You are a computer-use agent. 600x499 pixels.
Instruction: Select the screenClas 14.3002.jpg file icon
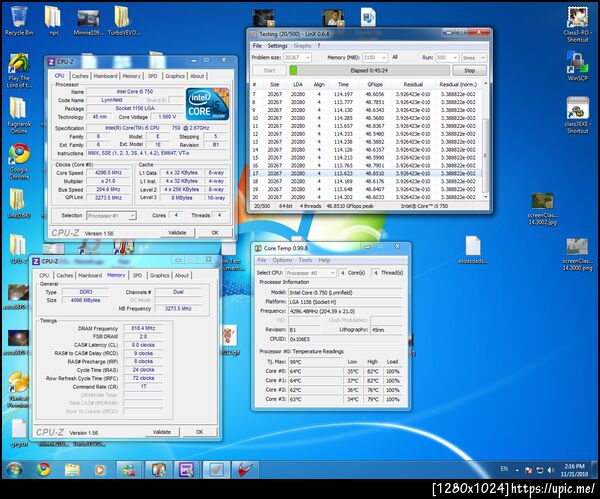coord(543,209)
